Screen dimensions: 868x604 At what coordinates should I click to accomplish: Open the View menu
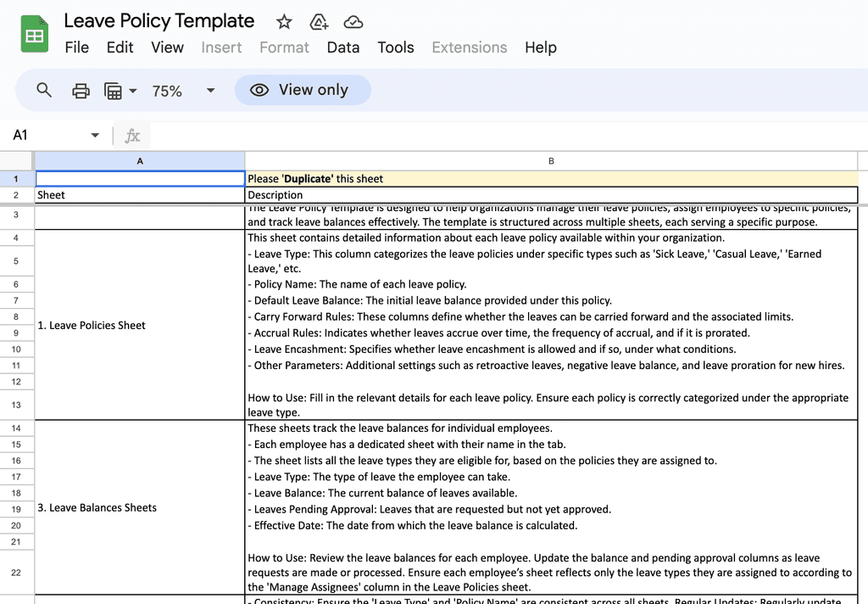(x=167, y=48)
